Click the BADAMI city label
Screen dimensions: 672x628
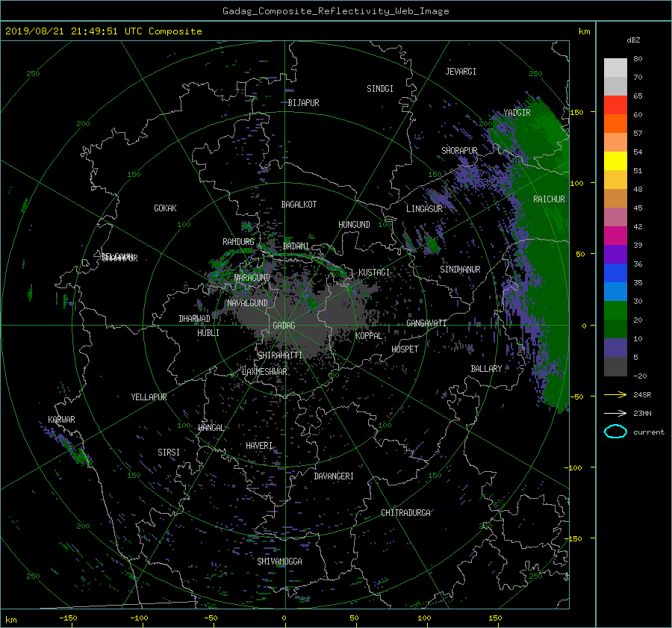coord(296,246)
